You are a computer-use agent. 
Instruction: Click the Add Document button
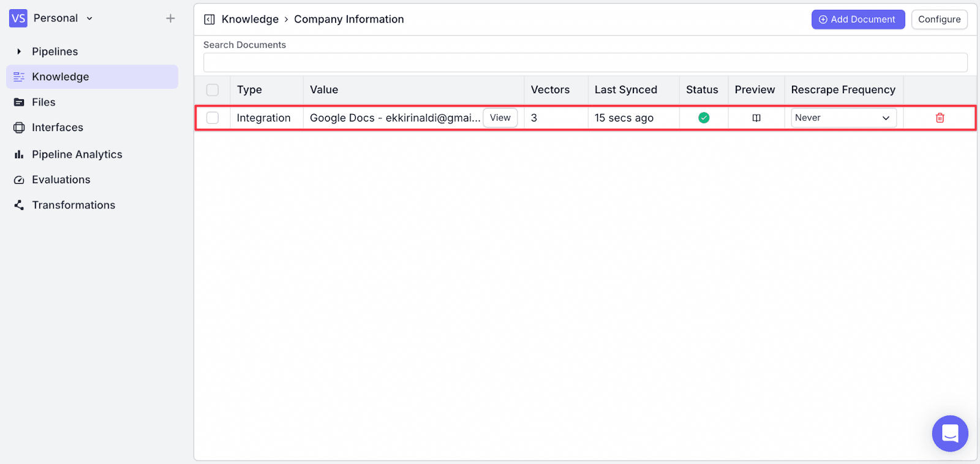858,20
